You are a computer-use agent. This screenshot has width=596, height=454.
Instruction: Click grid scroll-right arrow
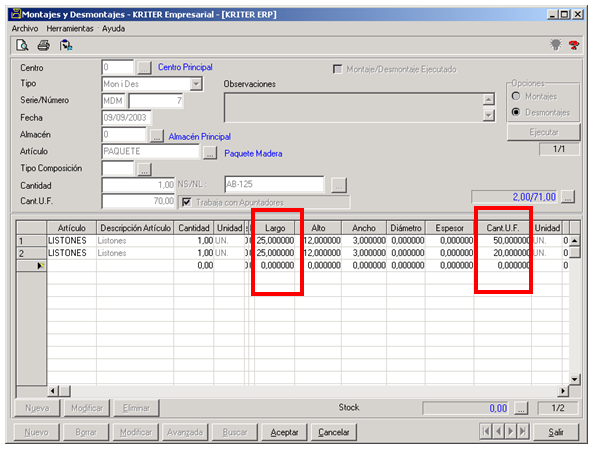tap(563, 391)
